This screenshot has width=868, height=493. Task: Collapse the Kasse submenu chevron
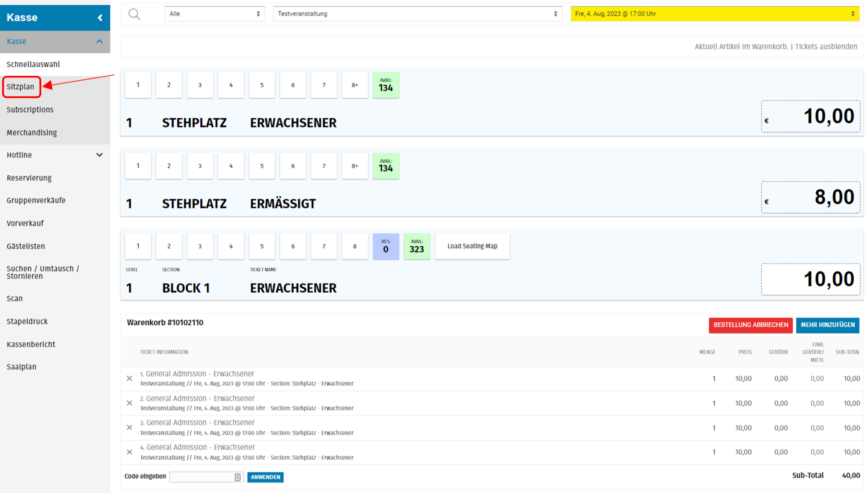point(99,42)
